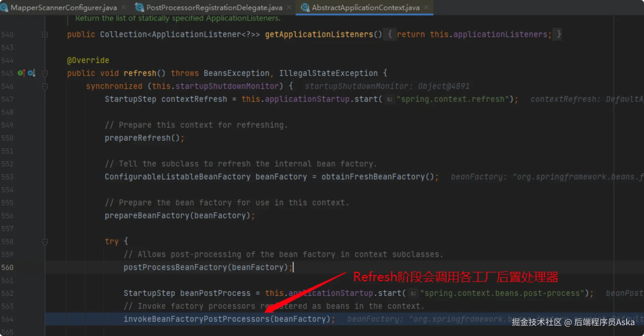Switch to PostProcessorRegistrationDelegate.java tab
This screenshot has height=336, width=644.
[214, 7]
